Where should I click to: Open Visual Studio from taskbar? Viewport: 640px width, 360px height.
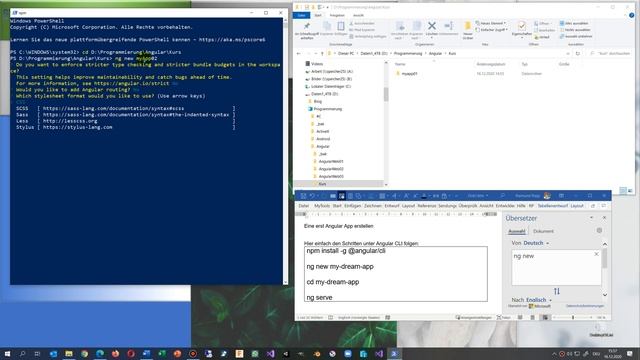[270, 353]
